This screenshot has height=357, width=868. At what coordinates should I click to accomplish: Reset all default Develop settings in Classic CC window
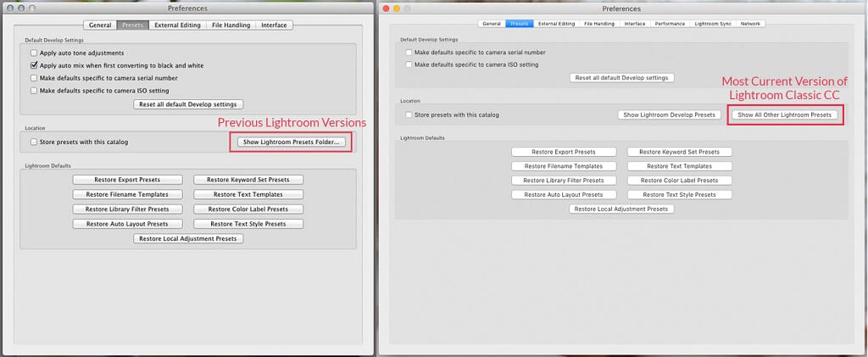pos(621,78)
